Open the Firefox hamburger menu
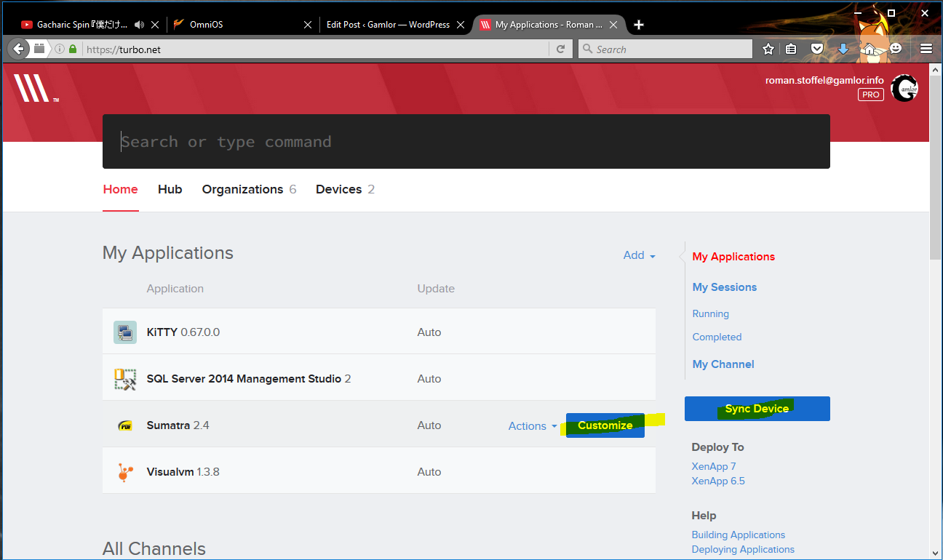The height and width of the screenshot is (560, 943). pyautogui.click(x=926, y=49)
